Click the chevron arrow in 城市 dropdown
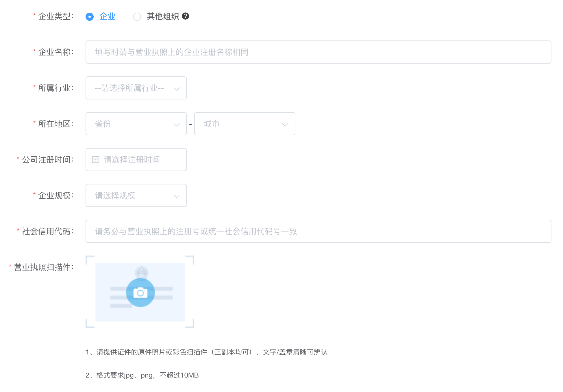 pos(285,124)
